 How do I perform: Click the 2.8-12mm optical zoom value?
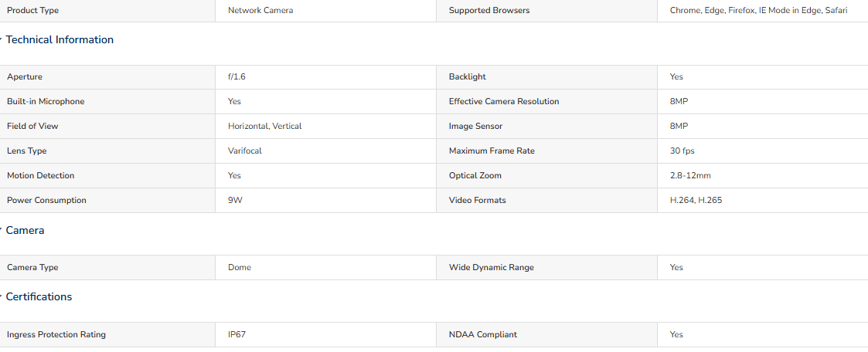click(690, 176)
